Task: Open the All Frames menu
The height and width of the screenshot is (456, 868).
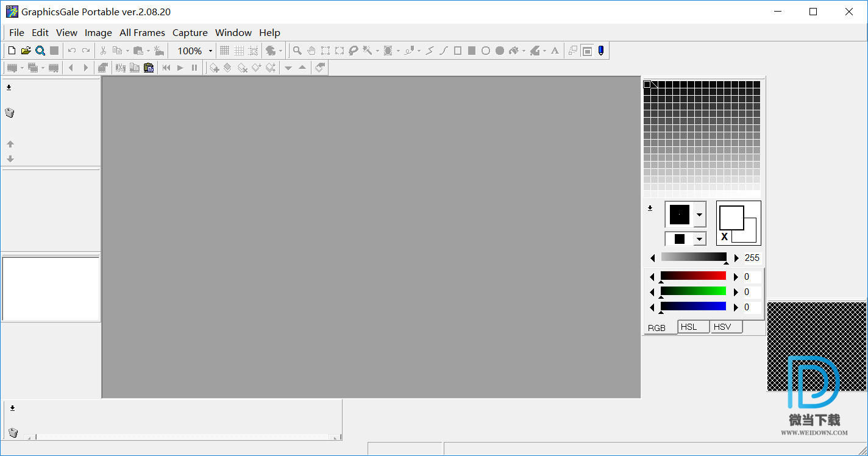Action: pos(142,33)
